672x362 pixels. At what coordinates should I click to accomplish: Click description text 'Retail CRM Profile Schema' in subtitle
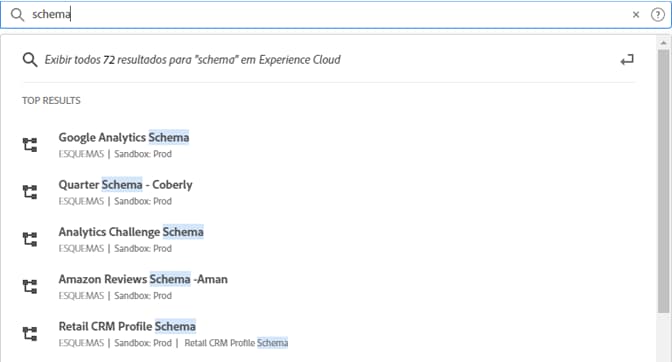[x=236, y=343]
